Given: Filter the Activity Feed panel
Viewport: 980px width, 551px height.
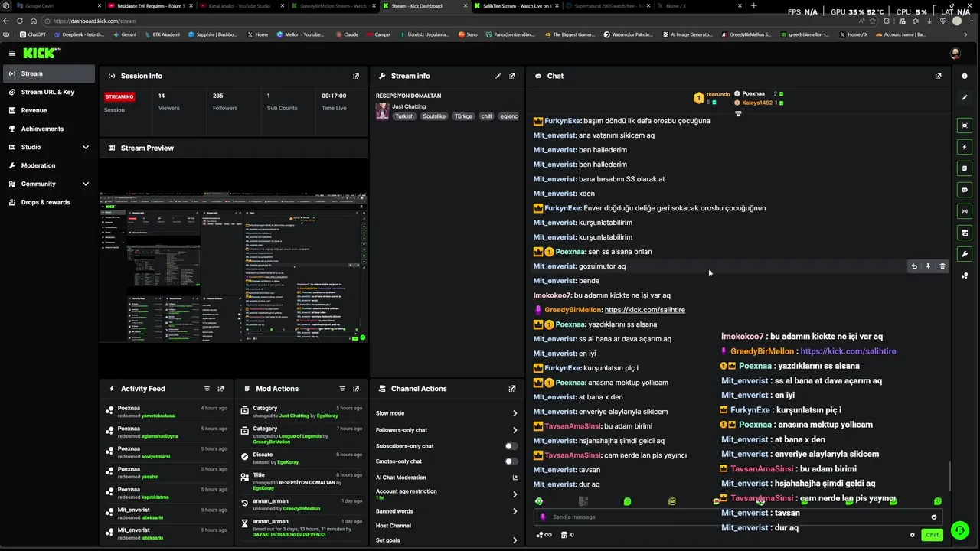Looking at the screenshot, I should (x=207, y=389).
